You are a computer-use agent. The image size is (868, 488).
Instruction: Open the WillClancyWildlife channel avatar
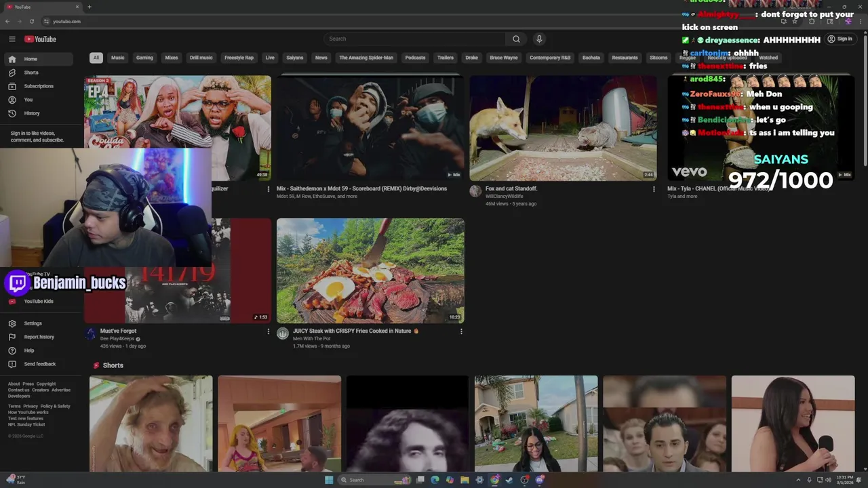pos(475,191)
